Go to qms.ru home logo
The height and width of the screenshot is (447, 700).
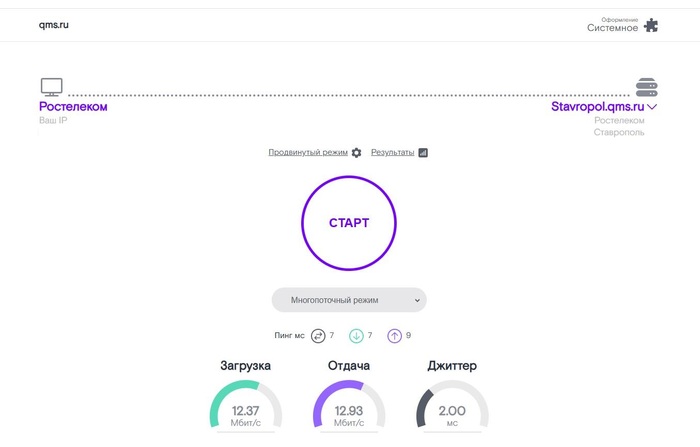(x=54, y=25)
